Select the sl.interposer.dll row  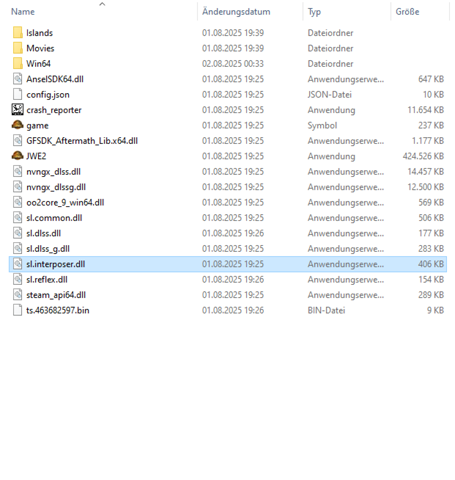click(228, 264)
